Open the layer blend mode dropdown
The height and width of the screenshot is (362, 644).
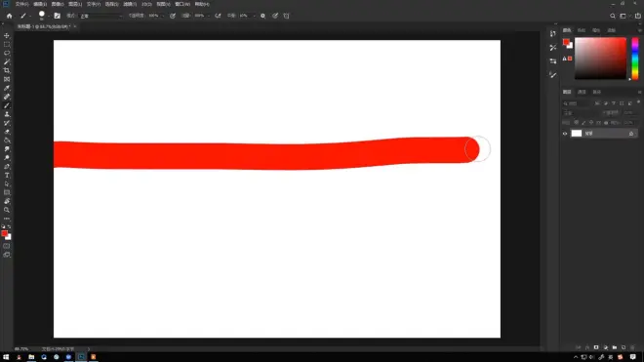[x=579, y=112]
